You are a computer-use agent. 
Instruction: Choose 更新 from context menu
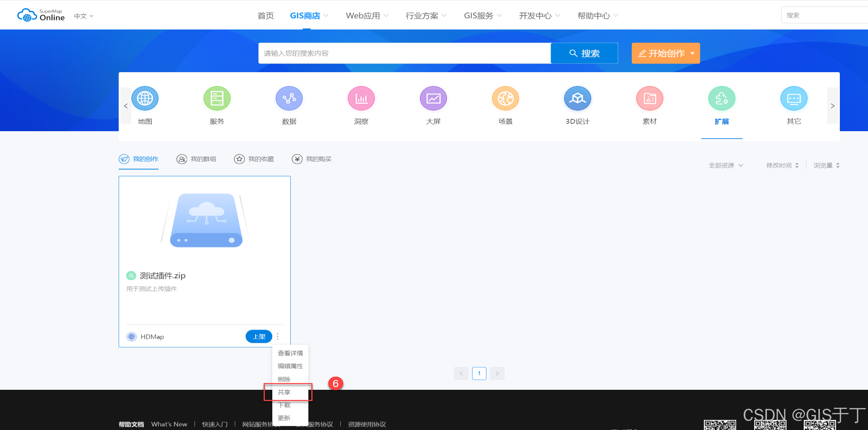tap(290, 418)
